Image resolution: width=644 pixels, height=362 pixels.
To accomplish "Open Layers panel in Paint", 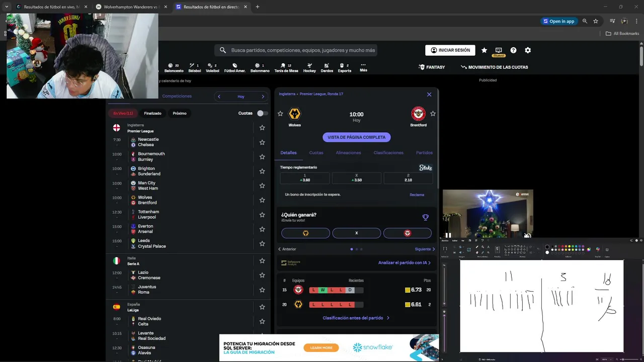I will click(607, 249).
